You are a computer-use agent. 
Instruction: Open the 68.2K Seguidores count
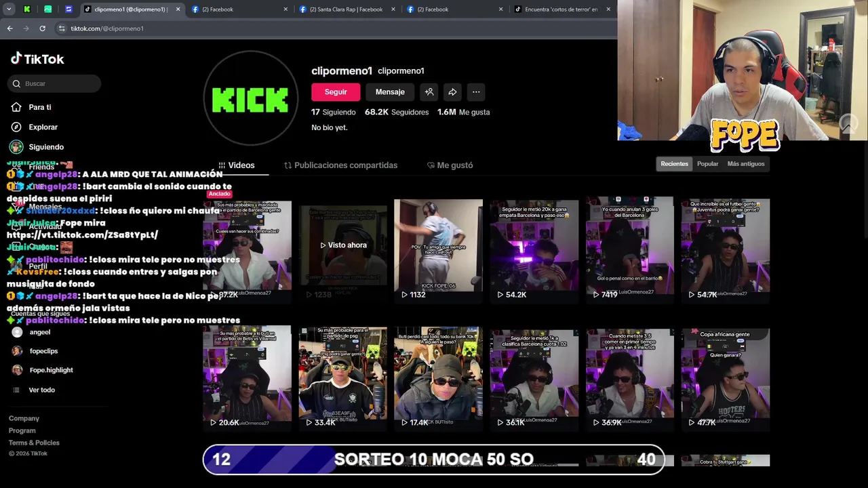point(397,113)
